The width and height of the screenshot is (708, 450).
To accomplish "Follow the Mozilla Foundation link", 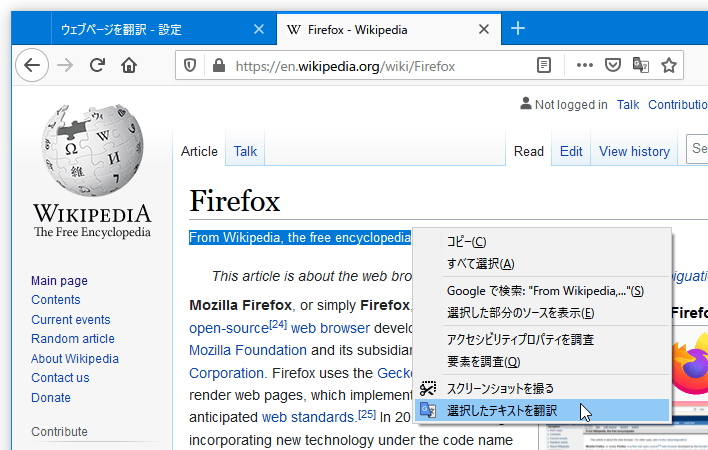I will coord(248,350).
